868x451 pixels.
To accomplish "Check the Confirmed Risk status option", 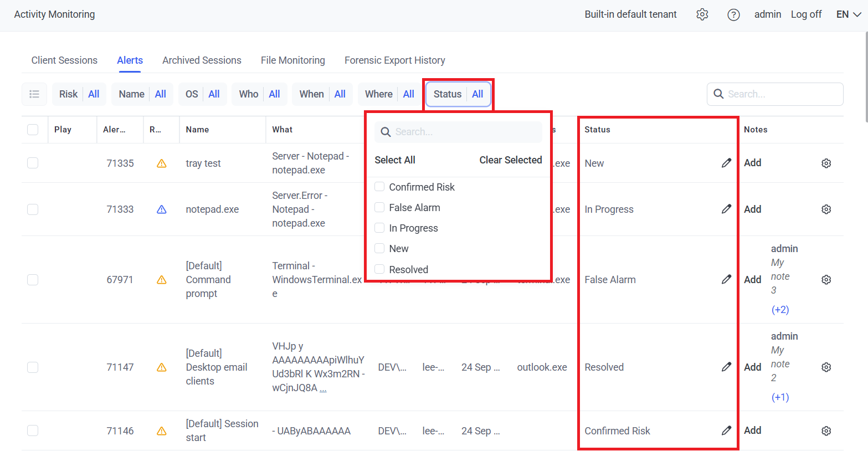I will coord(379,187).
